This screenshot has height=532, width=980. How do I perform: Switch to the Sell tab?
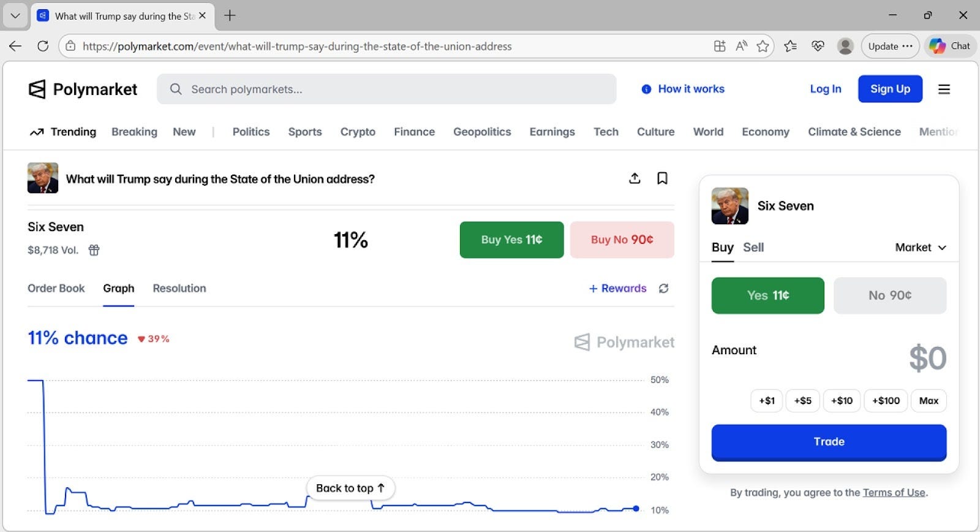[753, 248]
